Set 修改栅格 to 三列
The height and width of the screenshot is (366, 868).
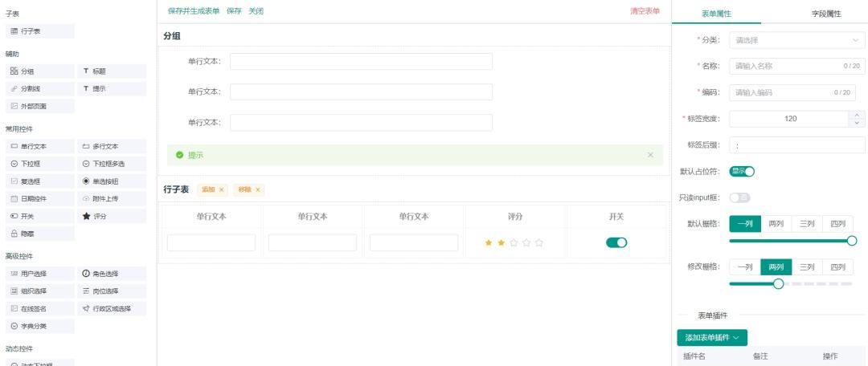coord(807,267)
